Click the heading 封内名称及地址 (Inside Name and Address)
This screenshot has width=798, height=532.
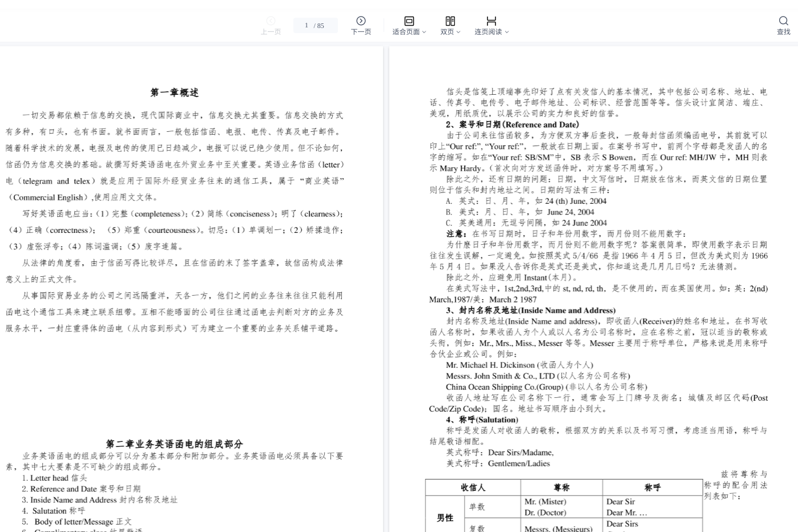tap(530, 311)
